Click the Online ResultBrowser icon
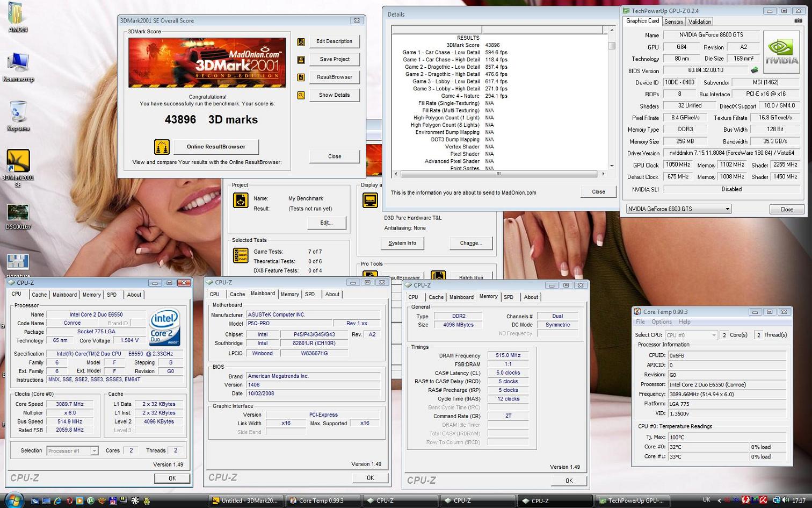 [162, 147]
